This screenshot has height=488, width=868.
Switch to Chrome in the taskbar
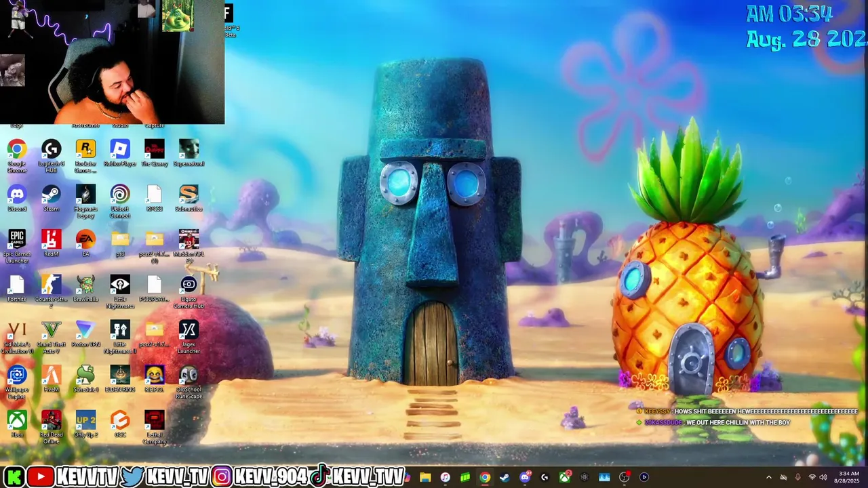tap(485, 477)
